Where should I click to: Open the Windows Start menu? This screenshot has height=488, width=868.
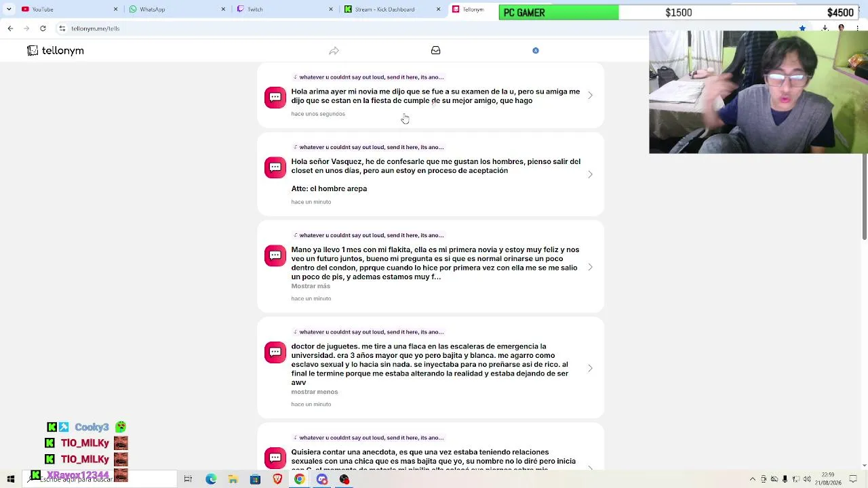point(10,479)
